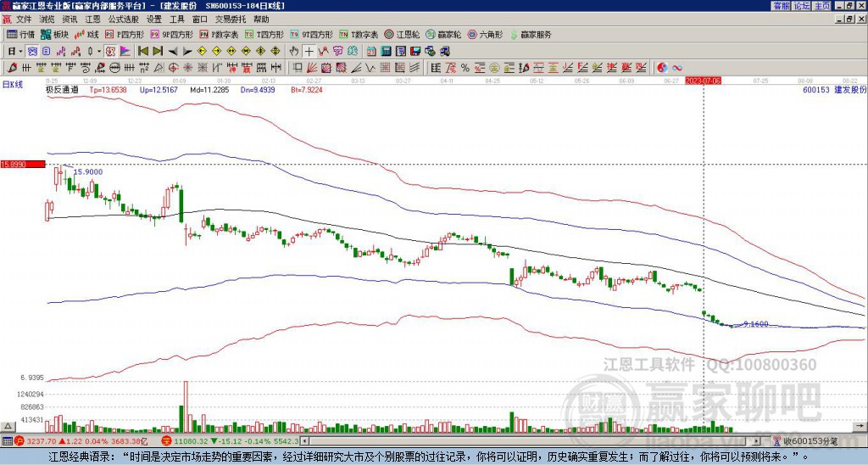This screenshot has width=868, height=465.
Task: Open the 板块 sector view
Action: pos(55,34)
